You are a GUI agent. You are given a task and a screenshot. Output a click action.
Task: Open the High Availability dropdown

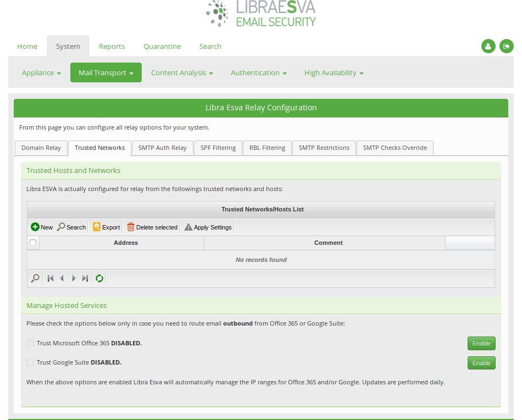pyautogui.click(x=334, y=72)
